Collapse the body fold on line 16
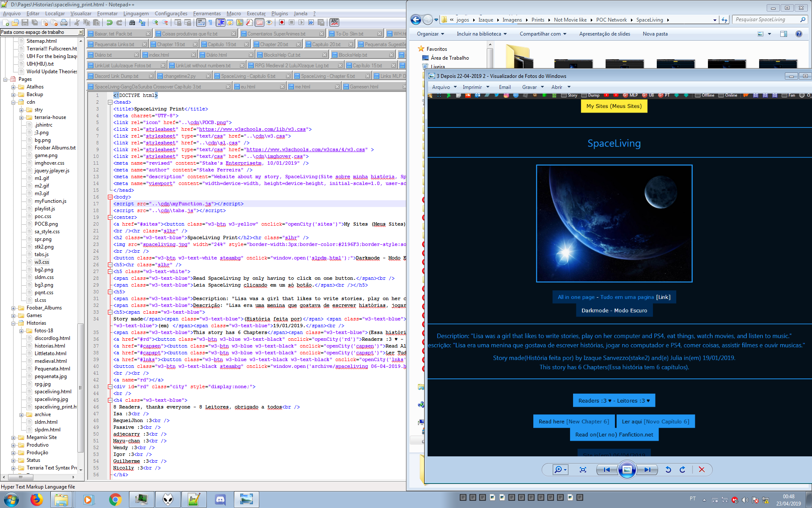 [x=110, y=197]
